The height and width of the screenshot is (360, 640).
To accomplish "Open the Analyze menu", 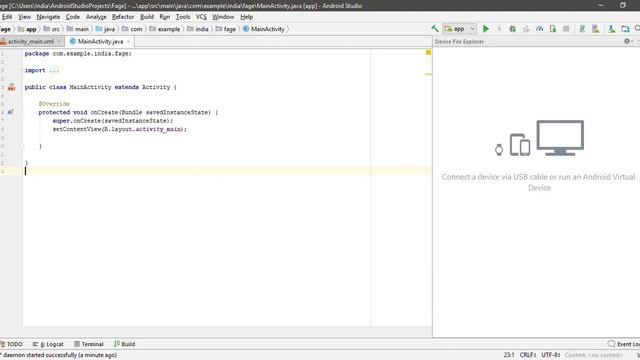I will 96,17.
